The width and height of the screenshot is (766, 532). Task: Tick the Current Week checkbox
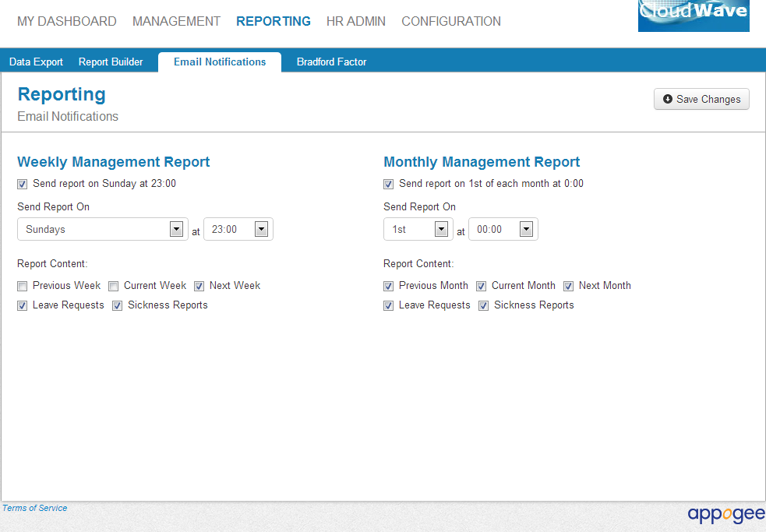click(114, 286)
